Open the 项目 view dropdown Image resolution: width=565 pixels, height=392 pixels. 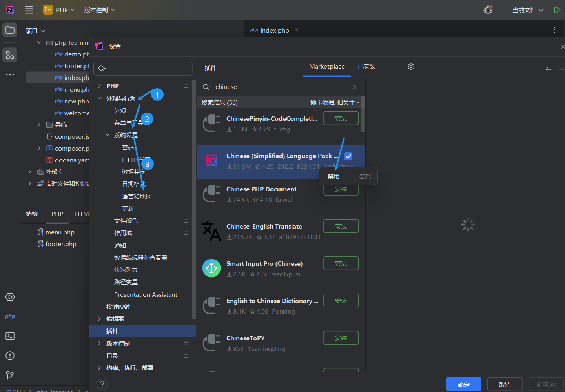click(36, 31)
